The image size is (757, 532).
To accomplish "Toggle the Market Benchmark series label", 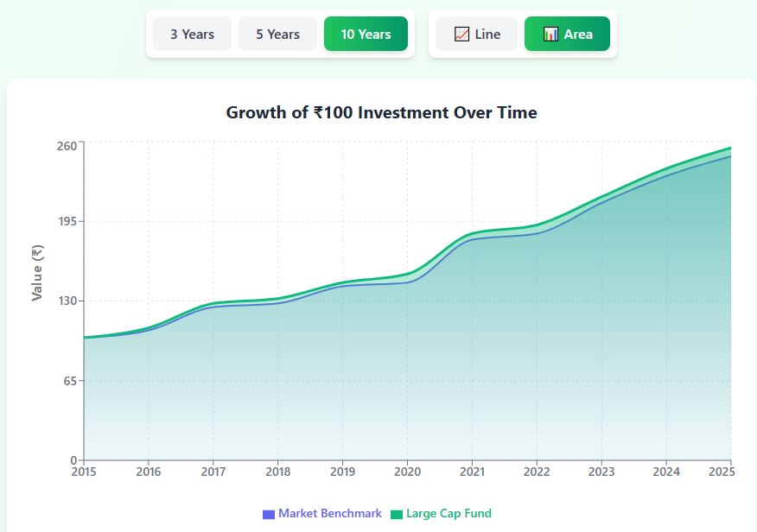I will tap(329, 514).
